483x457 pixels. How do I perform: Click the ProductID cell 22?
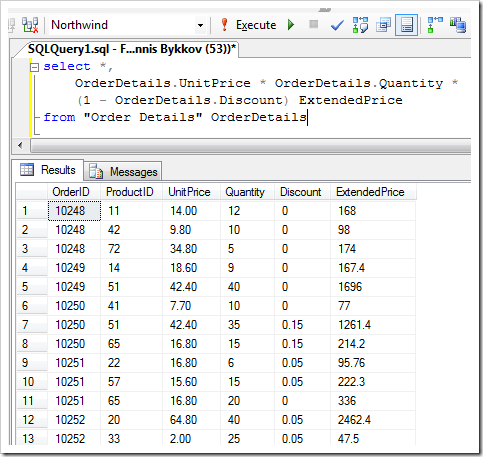pos(131,363)
